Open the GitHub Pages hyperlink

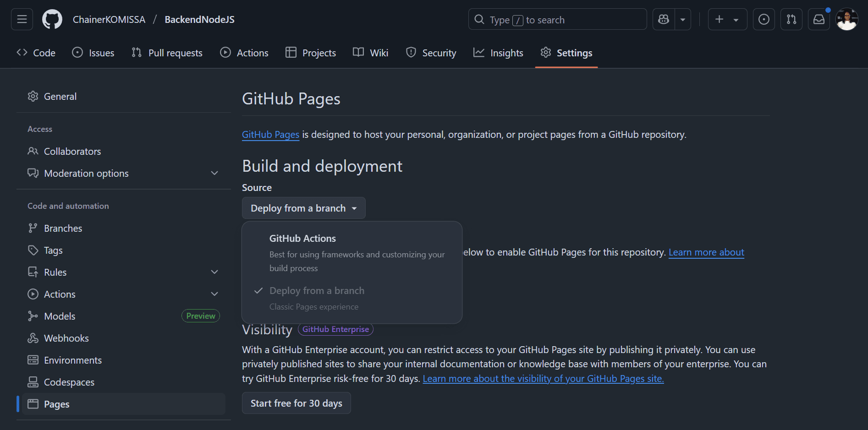click(270, 134)
